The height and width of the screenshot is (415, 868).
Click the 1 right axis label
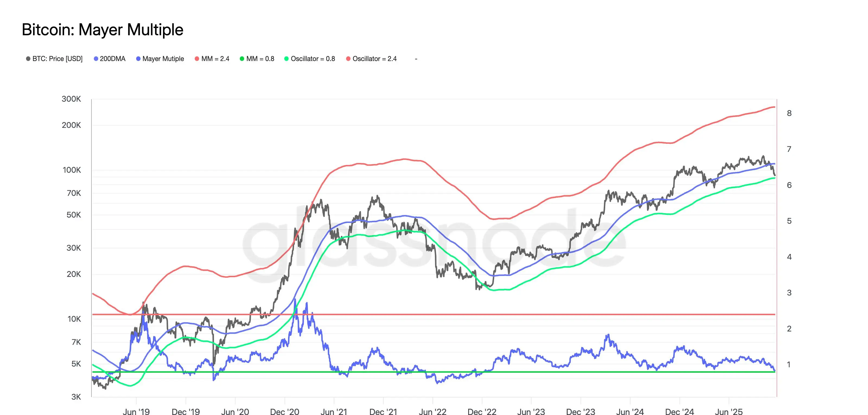click(789, 365)
